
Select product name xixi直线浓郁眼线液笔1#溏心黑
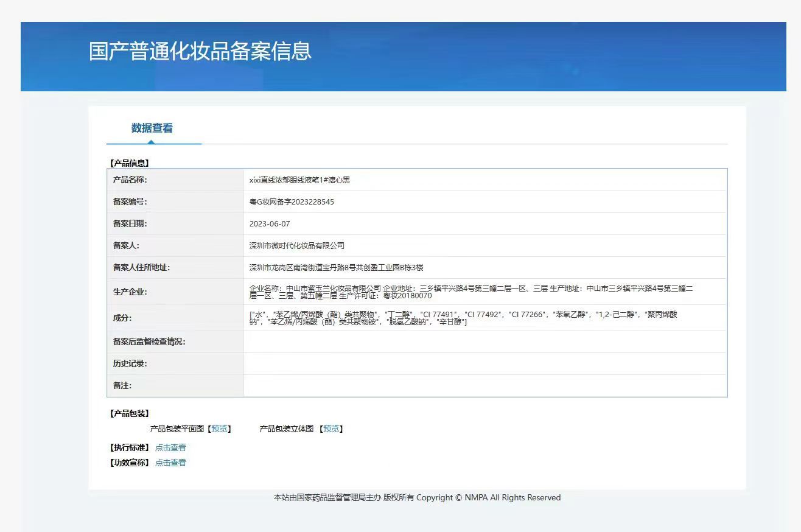point(299,180)
